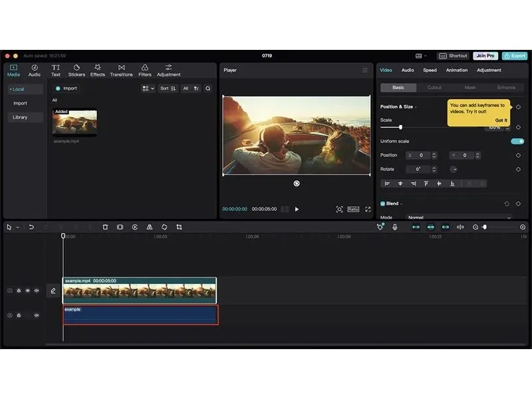Toggle auto snapping in timeline toolbar
This screenshot has width=532, height=399.
click(430, 227)
